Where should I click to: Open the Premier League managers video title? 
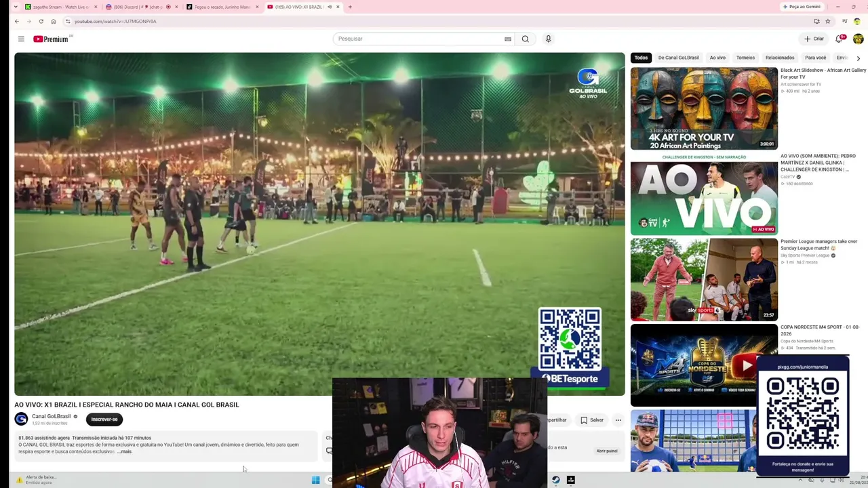point(819,245)
